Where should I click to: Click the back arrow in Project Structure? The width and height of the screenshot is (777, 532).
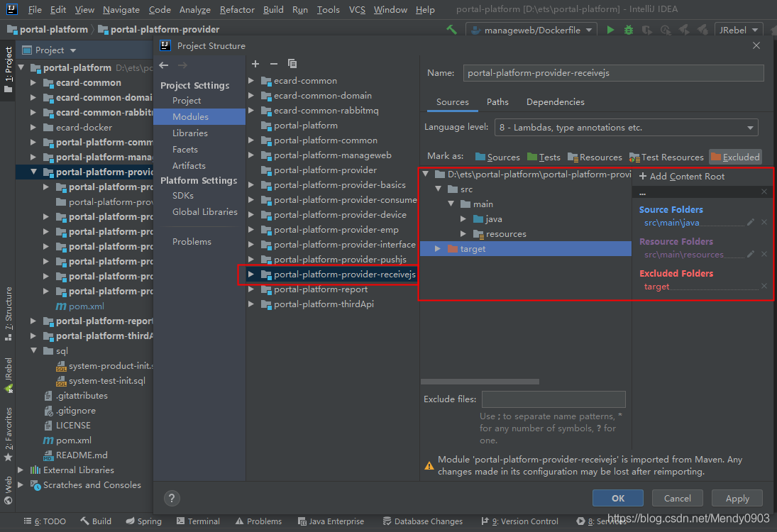coord(164,65)
